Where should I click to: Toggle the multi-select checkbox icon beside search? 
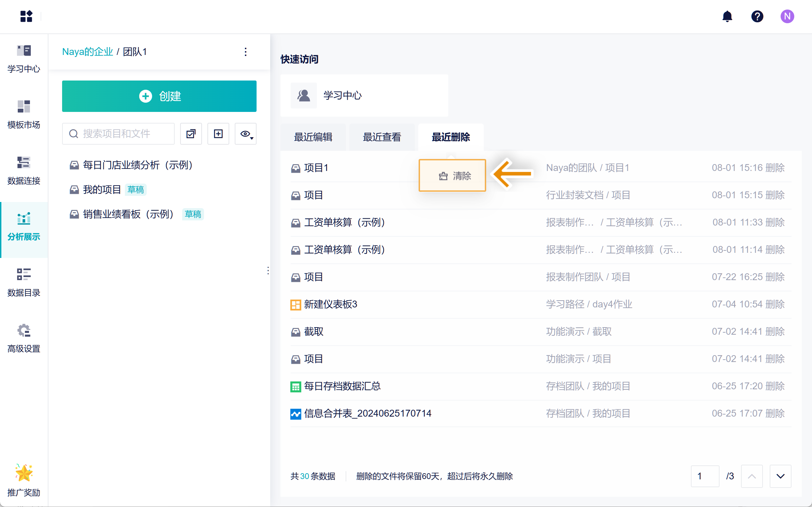(x=191, y=134)
